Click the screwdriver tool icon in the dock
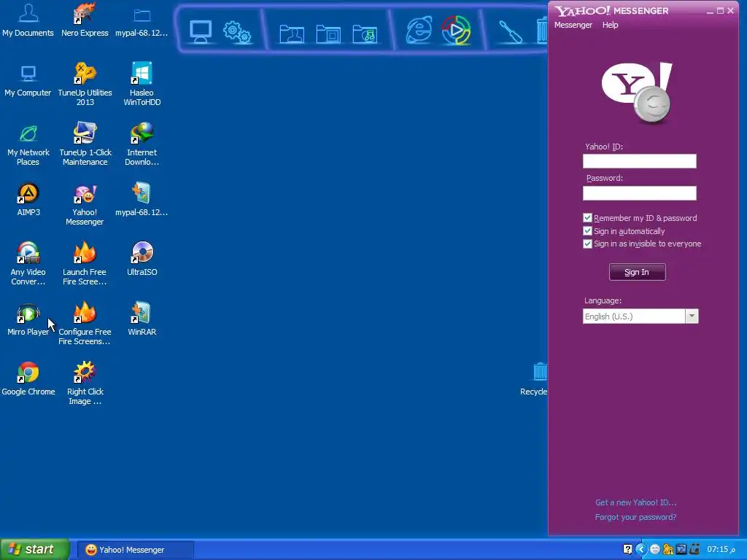The image size is (747, 560). (510, 32)
